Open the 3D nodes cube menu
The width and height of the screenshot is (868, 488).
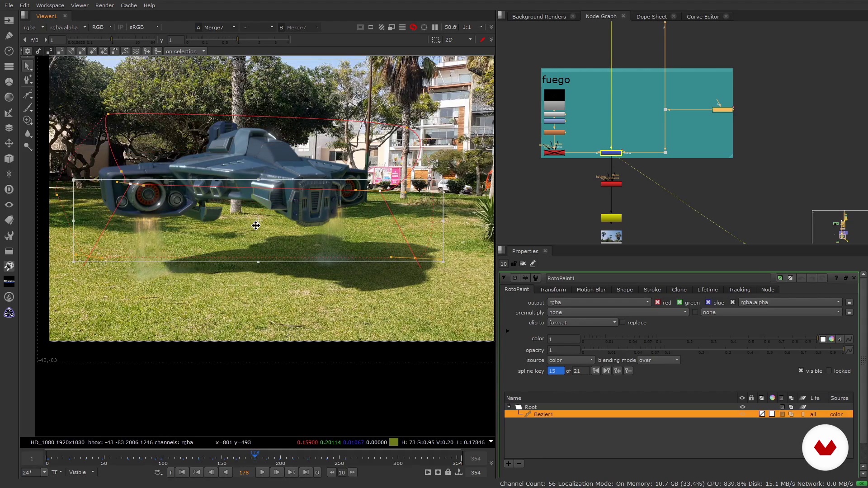[9, 159]
